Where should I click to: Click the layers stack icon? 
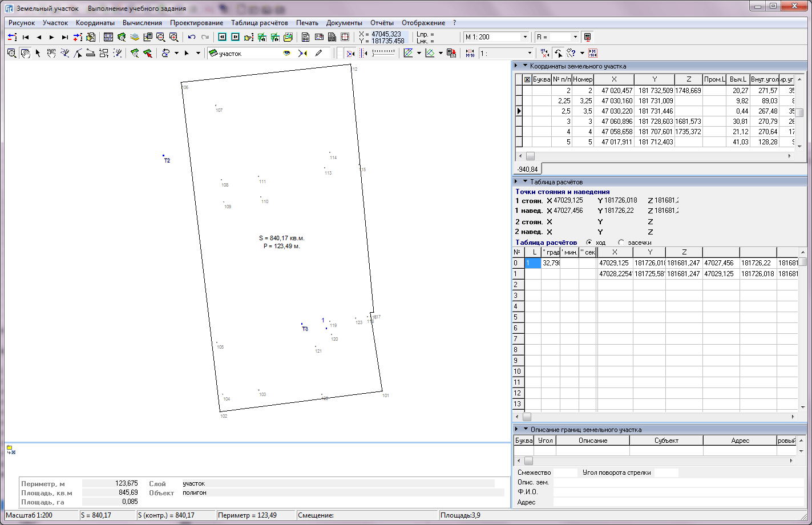(x=135, y=37)
